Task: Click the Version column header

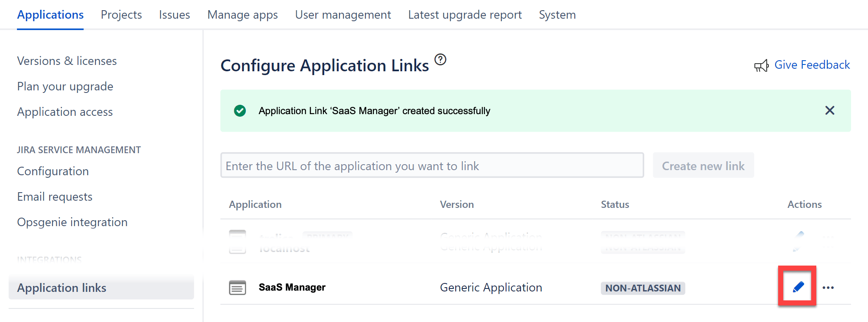Action: (x=457, y=204)
